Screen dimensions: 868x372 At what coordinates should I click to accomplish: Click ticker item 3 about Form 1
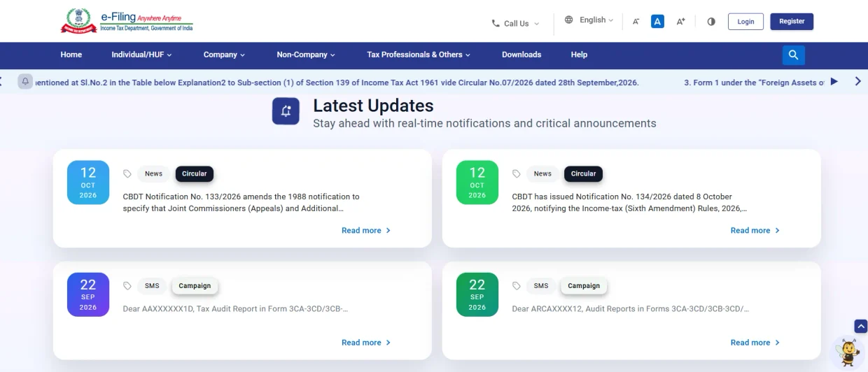(754, 83)
